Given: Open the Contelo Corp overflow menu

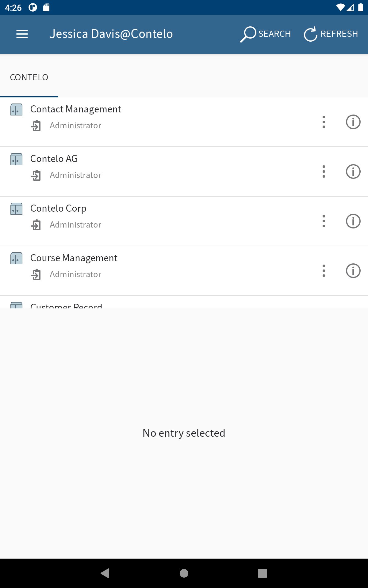Looking at the screenshot, I should [x=324, y=221].
